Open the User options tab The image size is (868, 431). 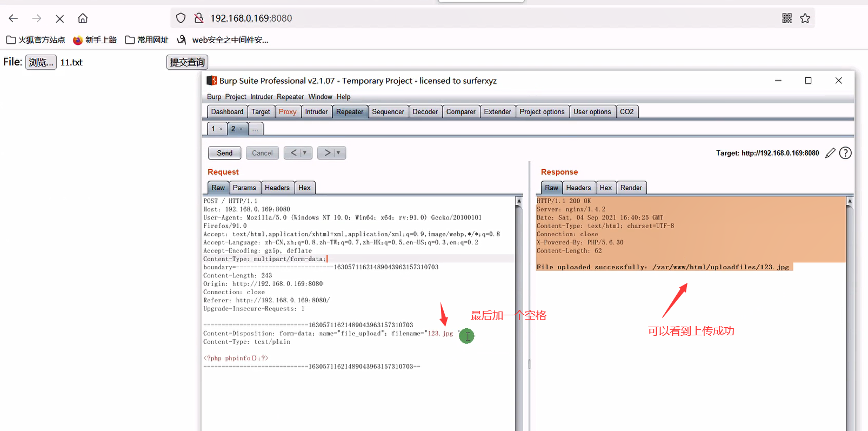(x=592, y=112)
